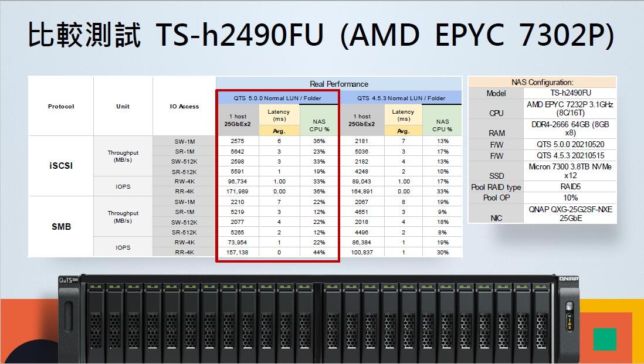This screenshot has width=644, height=364.
Task: Select the value 5642 in the table
Action: (x=238, y=151)
